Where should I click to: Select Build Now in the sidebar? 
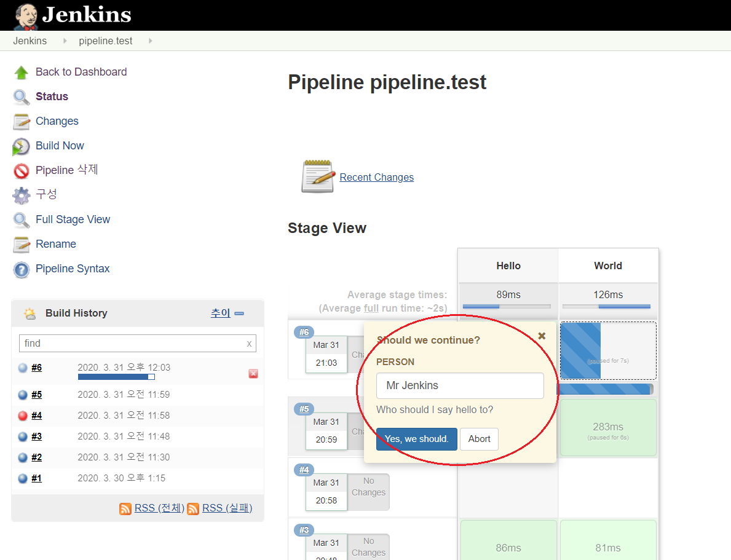tap(60, 146)
